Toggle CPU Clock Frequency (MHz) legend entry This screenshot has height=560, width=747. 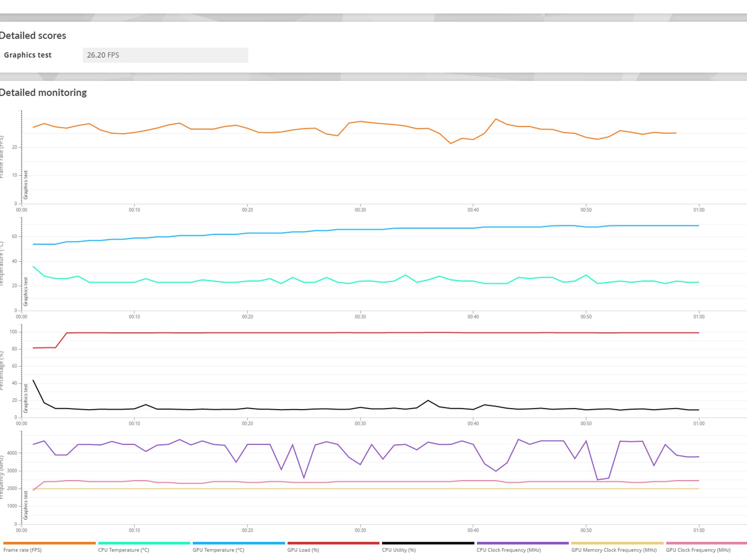(x=523, y=548)
